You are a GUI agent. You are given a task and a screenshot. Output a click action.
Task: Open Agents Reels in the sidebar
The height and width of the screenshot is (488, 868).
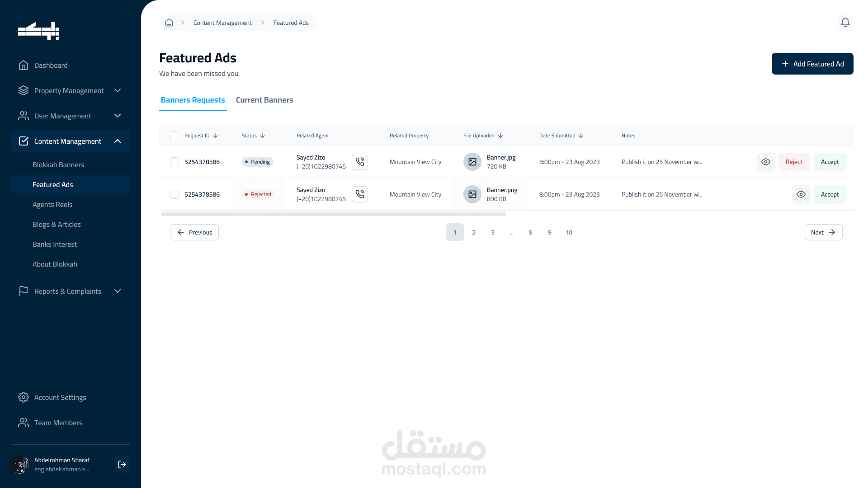pos(52,204)
